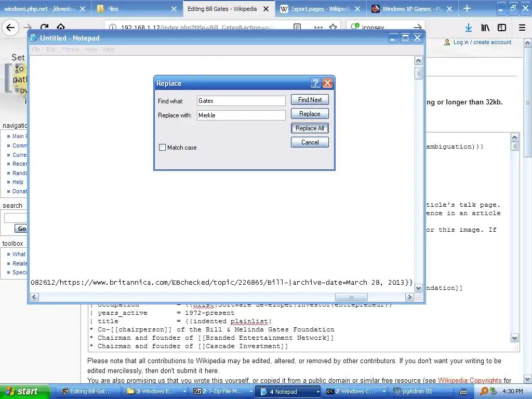Image resolution: width=532 pixels, height=399 pixels.
Task: Click Log in / create account link
Action: (482, 42)
